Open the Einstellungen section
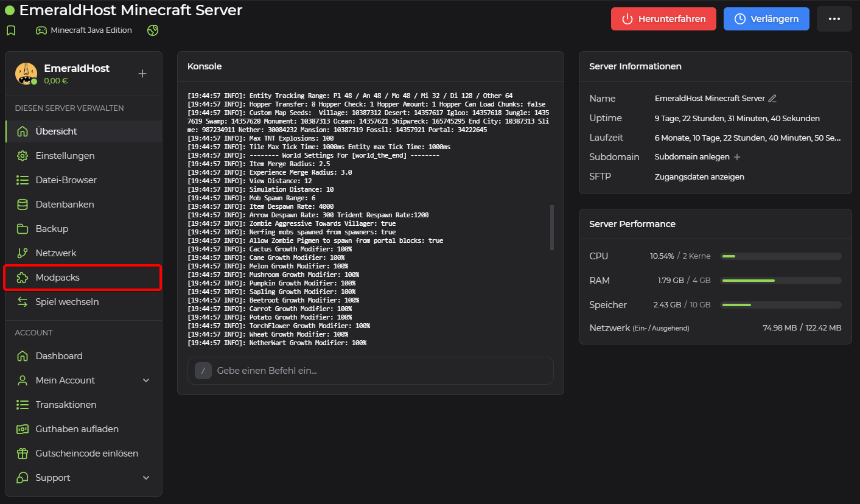The height and width of the screenshot is (504, 860). tap(65, 156)
